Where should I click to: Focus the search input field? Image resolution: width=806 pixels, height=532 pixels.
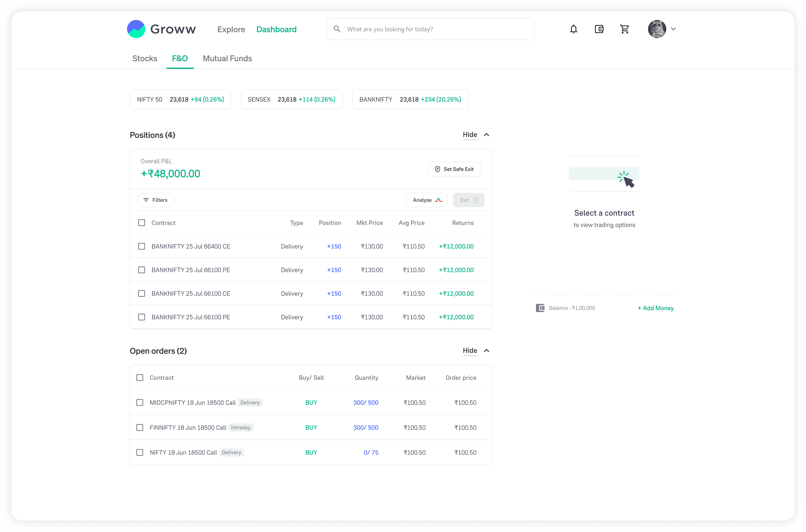(435, 29)
